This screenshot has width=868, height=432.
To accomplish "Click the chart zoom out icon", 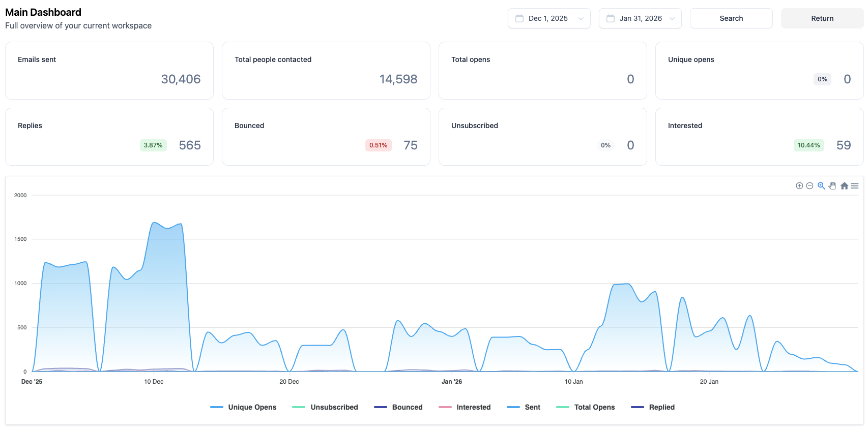I will [x=809, y=186].
